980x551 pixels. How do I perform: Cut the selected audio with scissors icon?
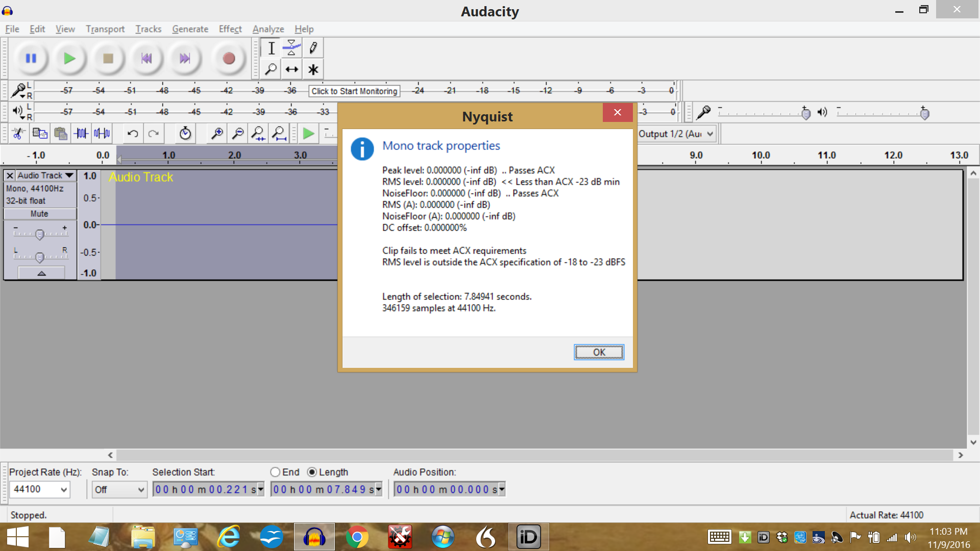[x=18, y=133]
